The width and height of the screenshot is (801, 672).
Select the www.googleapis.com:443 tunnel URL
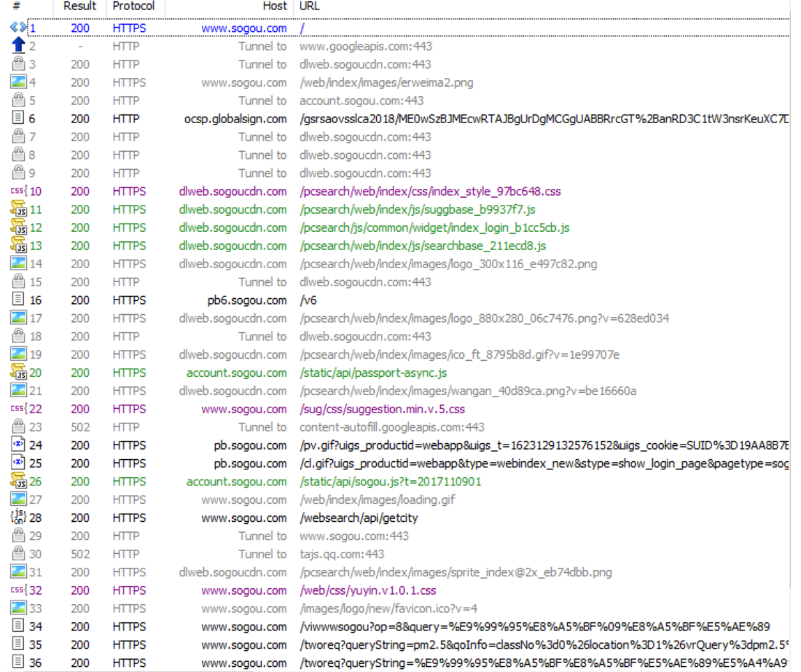[x=366, y=46]
